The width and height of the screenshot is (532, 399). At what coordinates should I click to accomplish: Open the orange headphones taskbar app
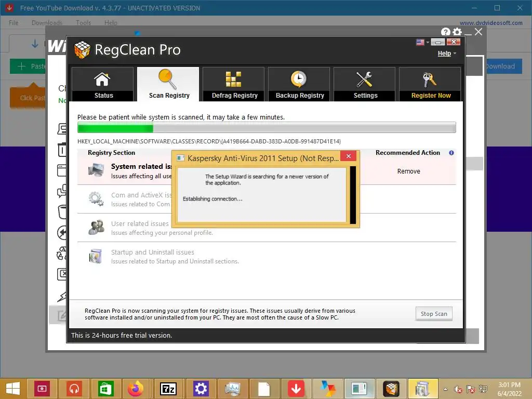click(74, 389)
